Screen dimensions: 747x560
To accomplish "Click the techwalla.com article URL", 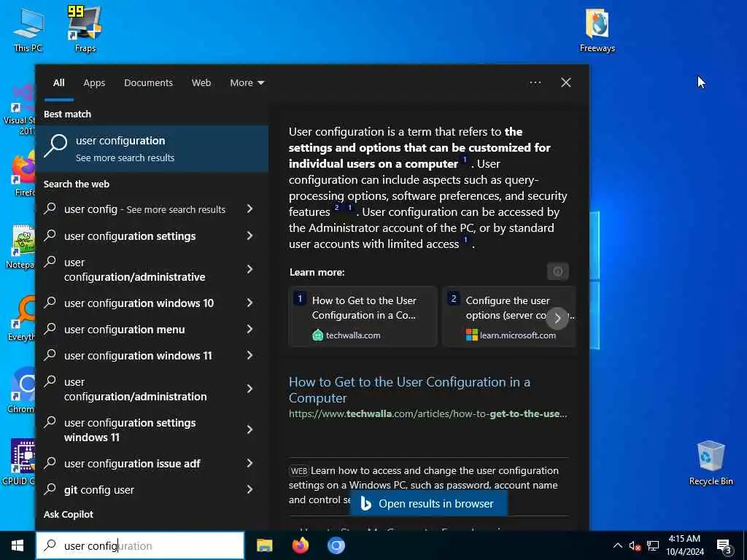I will [x=427, y=414].
